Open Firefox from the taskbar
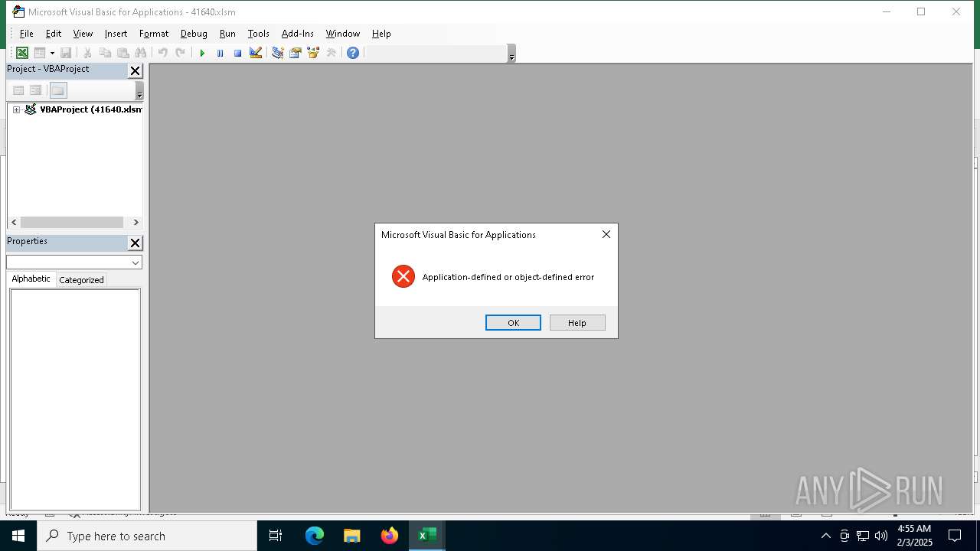Screen dimensions: 980x551 tap(390, 536)
